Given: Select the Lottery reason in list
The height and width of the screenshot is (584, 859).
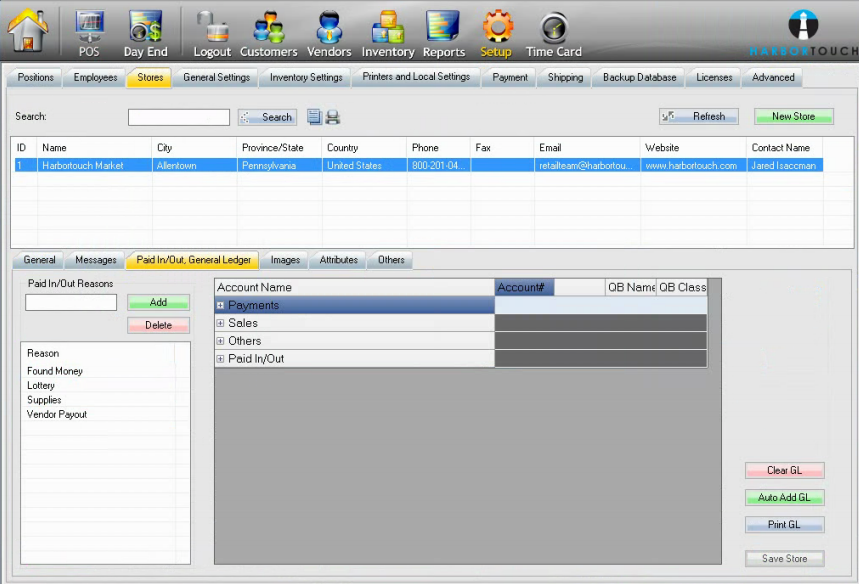Looking at the screenshot, I should click(41, 386).
